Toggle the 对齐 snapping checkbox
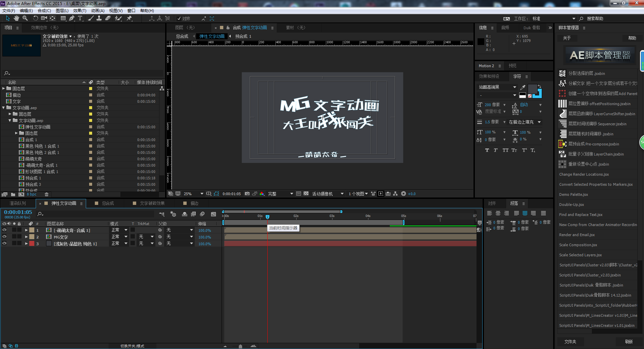 pos(179,19)
